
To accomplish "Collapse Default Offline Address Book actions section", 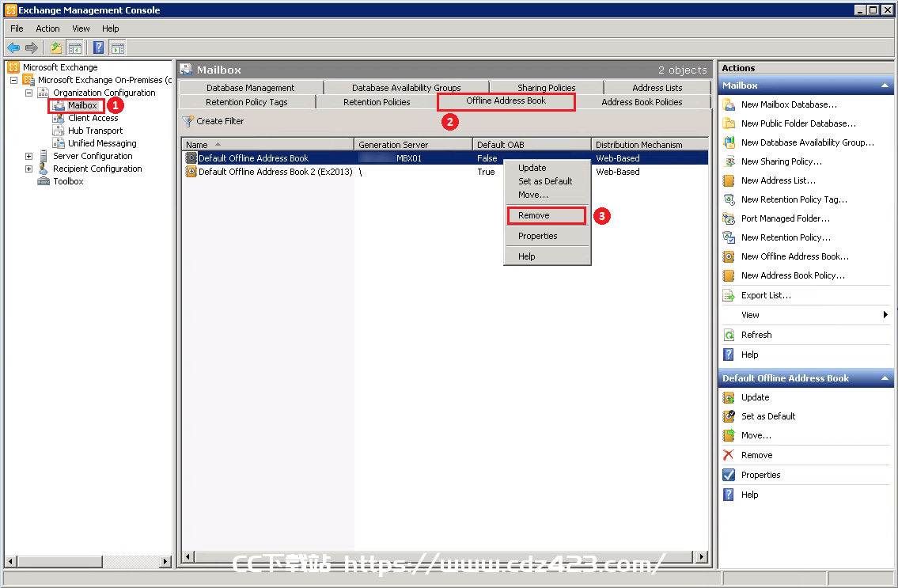I will coord(885,378).
